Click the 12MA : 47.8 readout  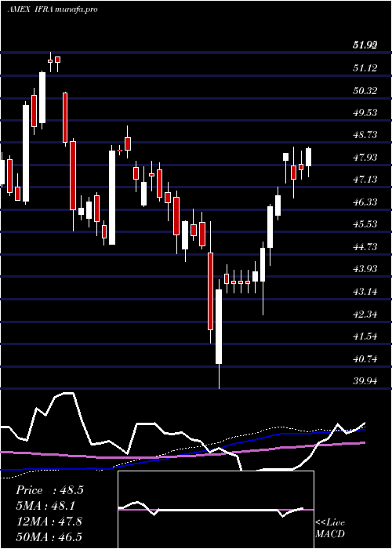(x=49, y=521)
